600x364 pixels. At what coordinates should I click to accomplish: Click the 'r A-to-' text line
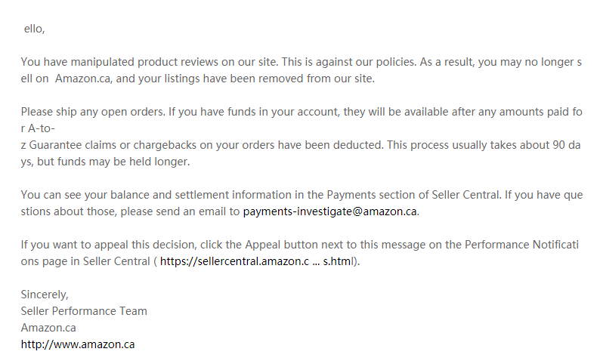[x=38, y=128]
